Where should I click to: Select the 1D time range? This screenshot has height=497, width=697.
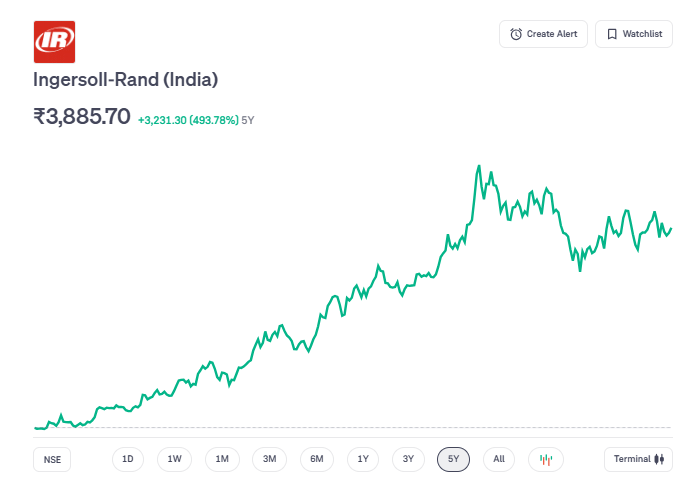click(128, 459)
